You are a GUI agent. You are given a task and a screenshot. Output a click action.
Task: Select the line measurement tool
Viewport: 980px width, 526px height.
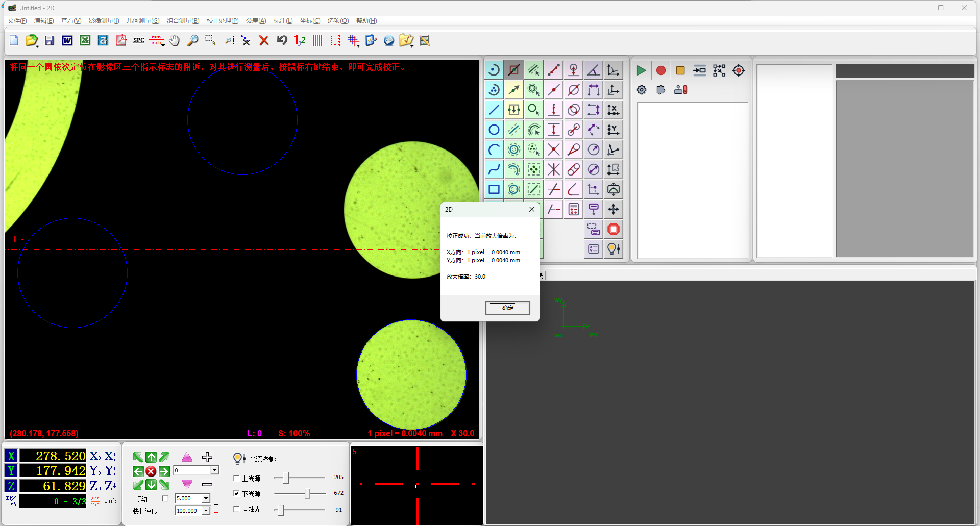pyautogui.click(x=494, y=110)
